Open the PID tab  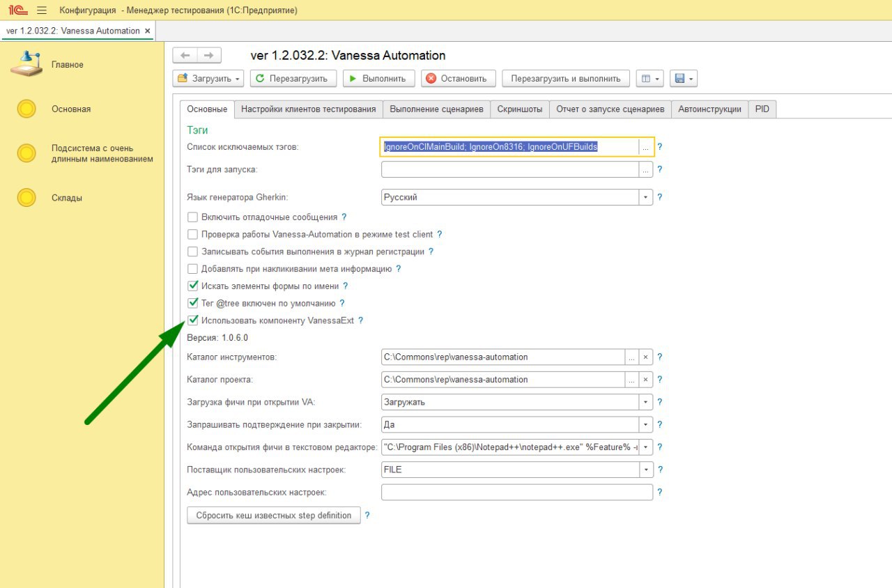point(762,109)
